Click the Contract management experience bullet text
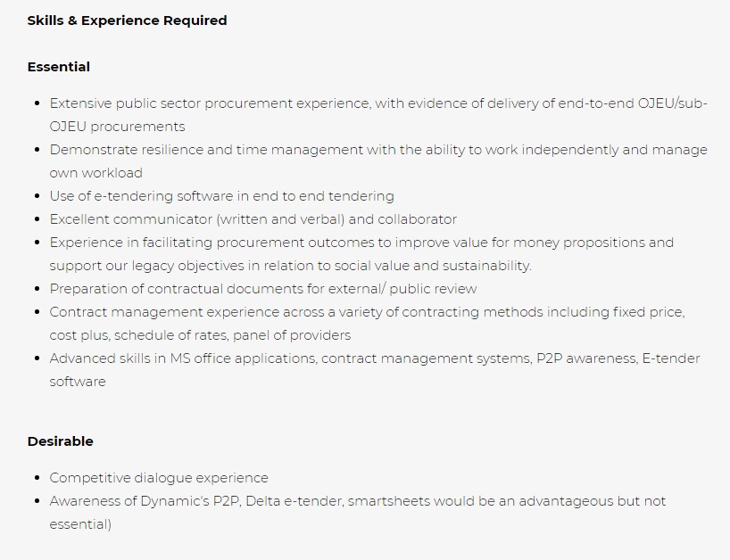Screen dimensions: 730x560 [368, 312]
